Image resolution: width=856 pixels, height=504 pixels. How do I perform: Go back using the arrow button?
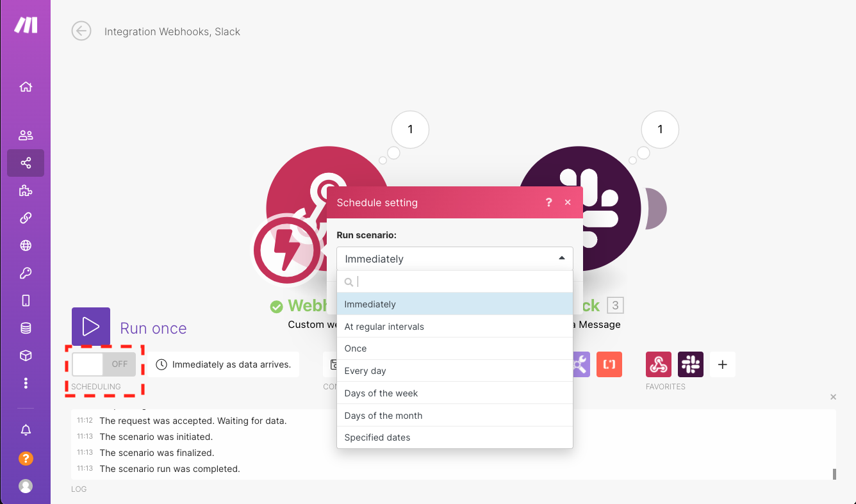point(81,31)
